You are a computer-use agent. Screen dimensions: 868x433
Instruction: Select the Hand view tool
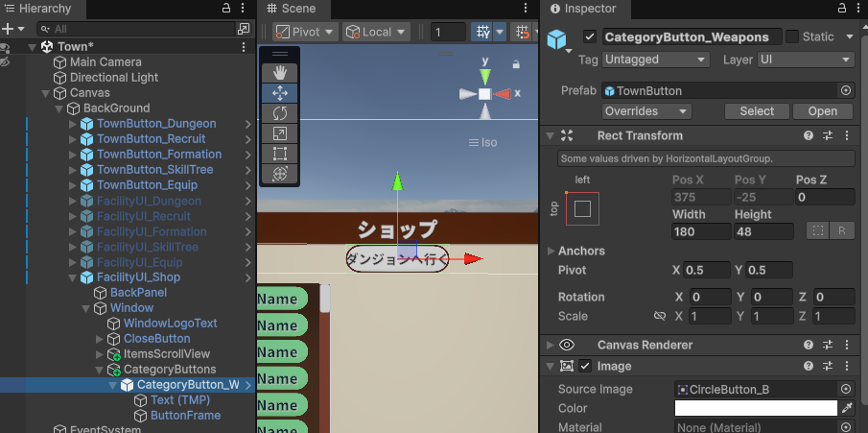[280, 73]
